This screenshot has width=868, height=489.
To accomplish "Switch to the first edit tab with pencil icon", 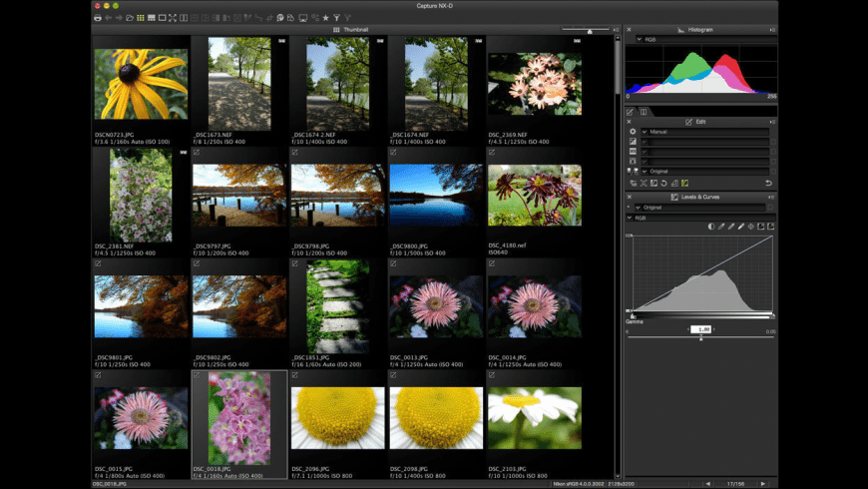I will [631, 112].
